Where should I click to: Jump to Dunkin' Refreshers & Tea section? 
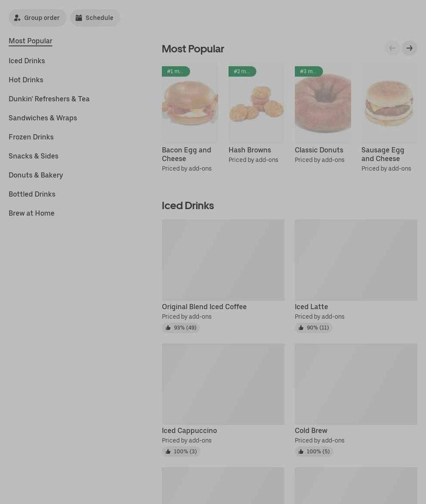49,99
